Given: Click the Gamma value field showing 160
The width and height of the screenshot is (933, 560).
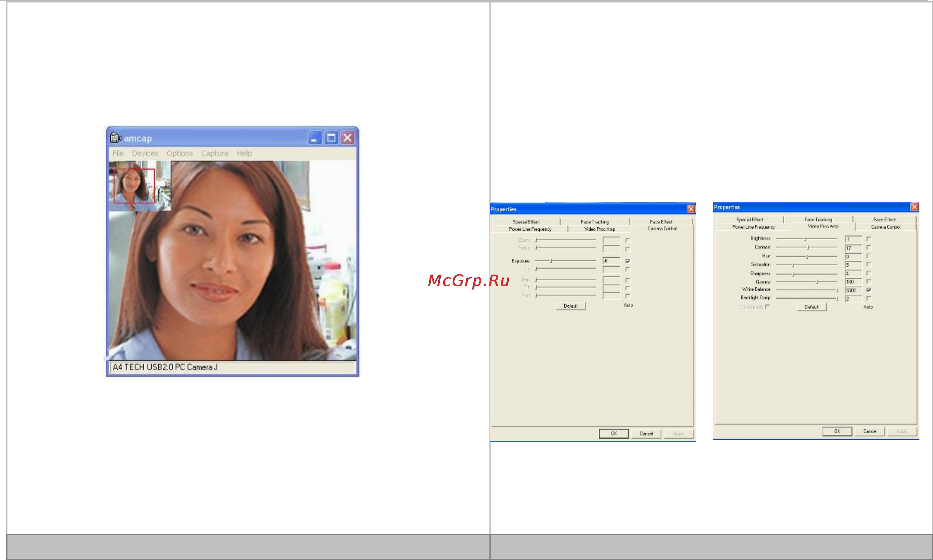Looking at the screenshot, I should click(853, 282).
